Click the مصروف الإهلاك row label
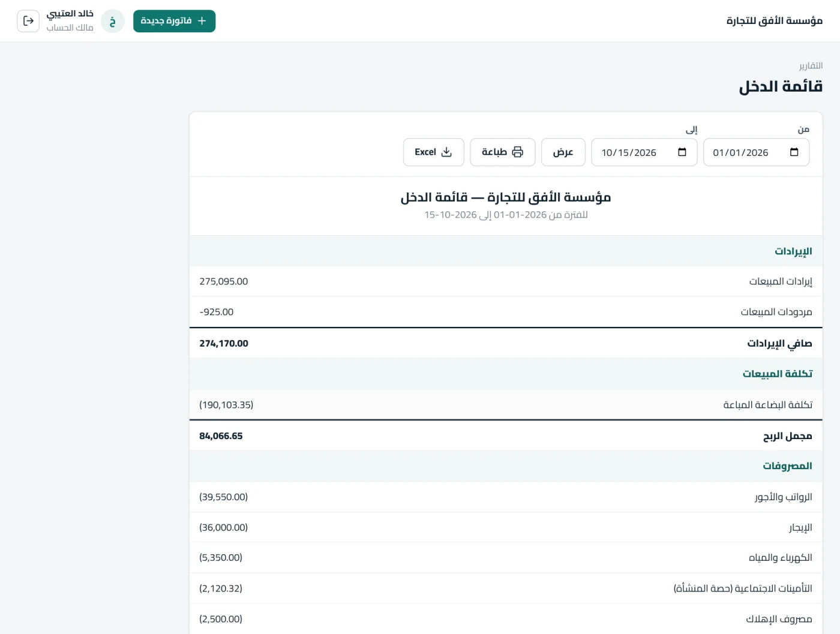Image resolution: width=840 pixels, height=634 pixels. (779, 619)
